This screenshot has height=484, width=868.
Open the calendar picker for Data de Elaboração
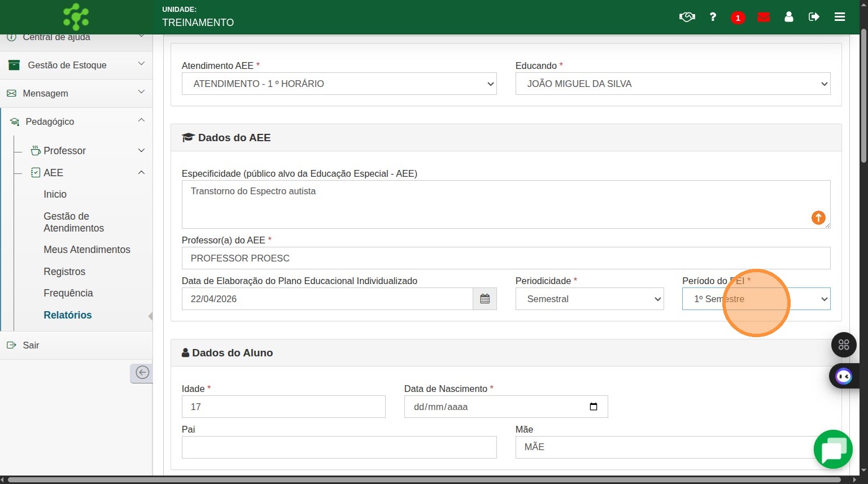click(485, 299)
